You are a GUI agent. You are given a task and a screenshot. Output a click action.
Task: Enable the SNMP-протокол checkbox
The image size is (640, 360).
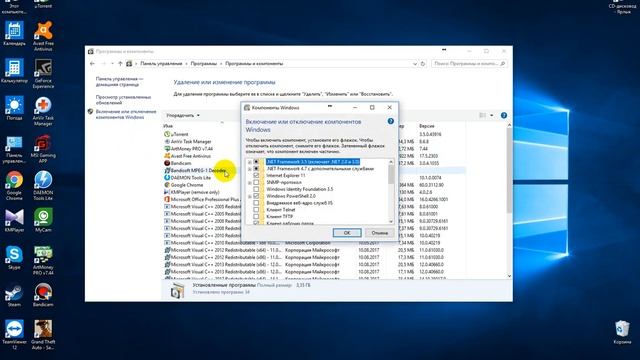pyautogui.click(x=256, y=182)
